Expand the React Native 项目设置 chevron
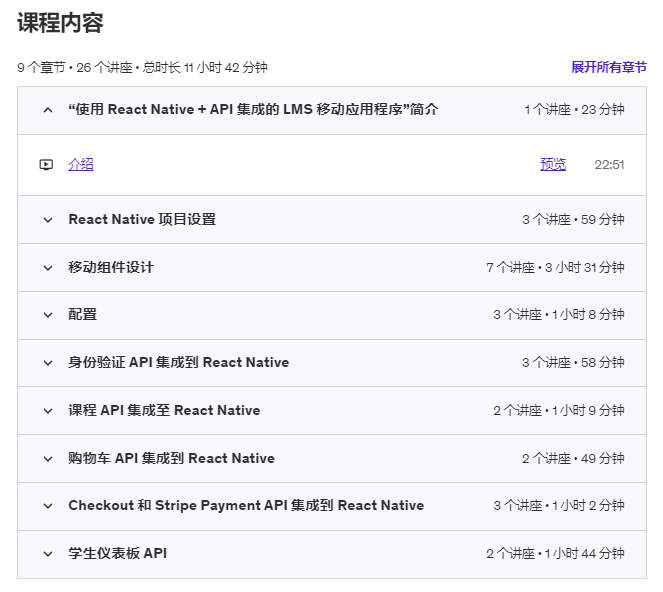The image size is (663, 592). tap(48, 220)
